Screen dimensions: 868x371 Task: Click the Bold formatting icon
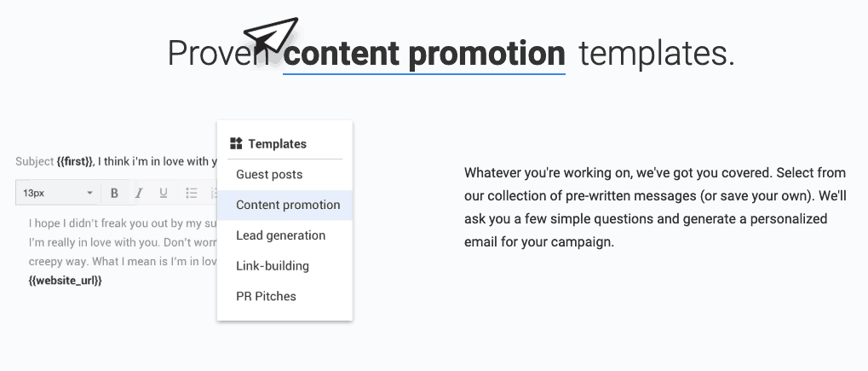click(x=114, y=193)
